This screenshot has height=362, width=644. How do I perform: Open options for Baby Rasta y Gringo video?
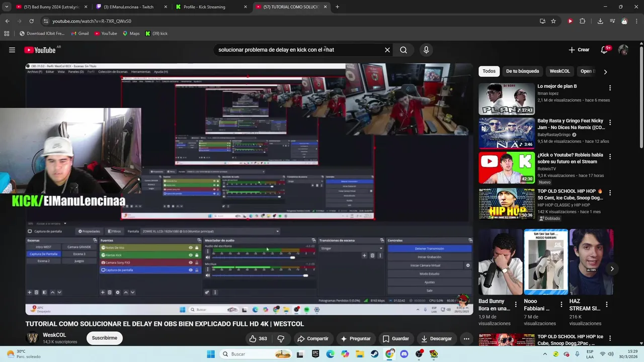[610, 122]
